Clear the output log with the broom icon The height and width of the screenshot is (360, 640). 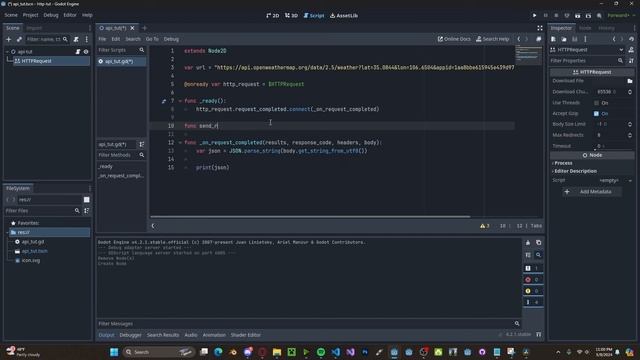click(x=528, y=242)
